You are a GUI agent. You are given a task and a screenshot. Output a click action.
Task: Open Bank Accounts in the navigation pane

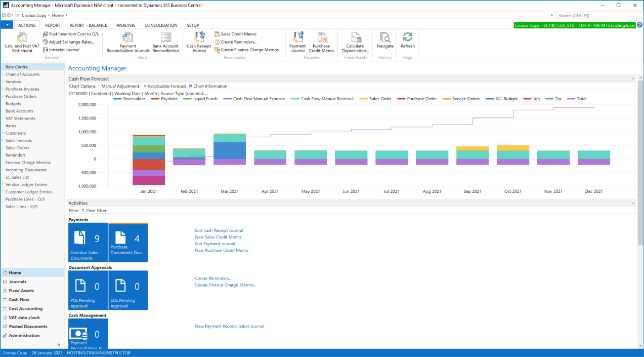click(x=20, y=111)
